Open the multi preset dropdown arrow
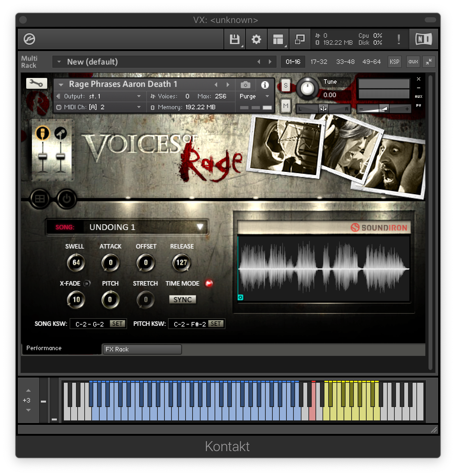 (59, 62)
